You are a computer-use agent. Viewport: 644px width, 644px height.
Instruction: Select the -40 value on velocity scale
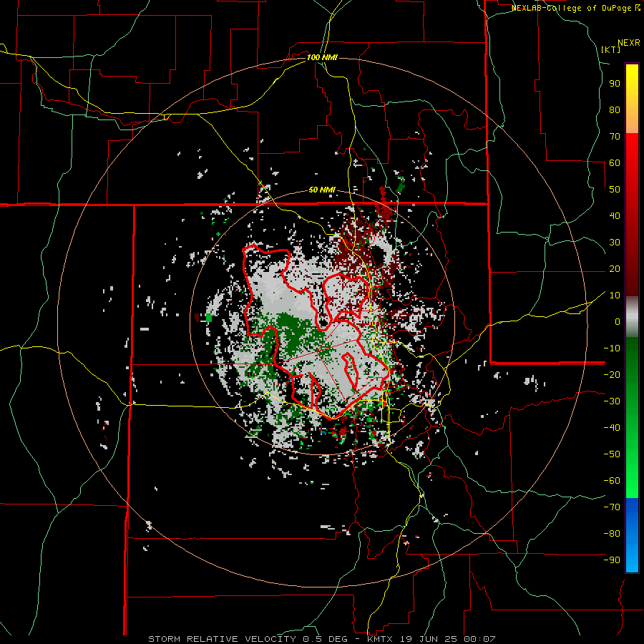(612, 428)
